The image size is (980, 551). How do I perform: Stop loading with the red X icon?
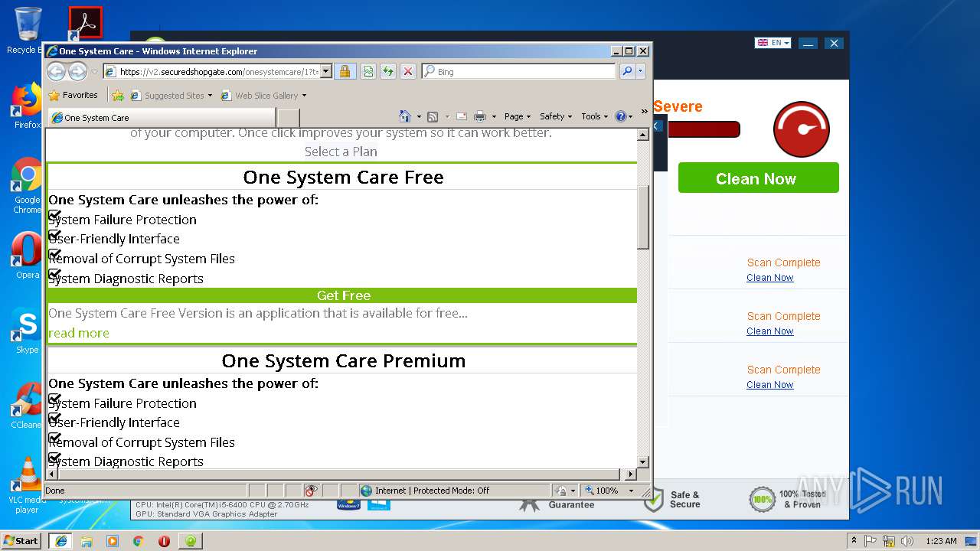408,71
